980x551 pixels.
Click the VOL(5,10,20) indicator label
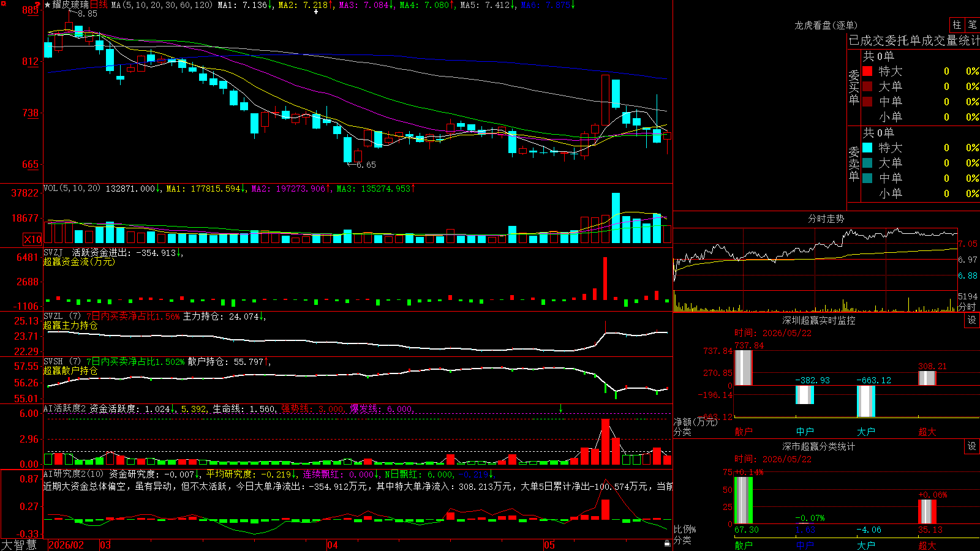point(72,189)
